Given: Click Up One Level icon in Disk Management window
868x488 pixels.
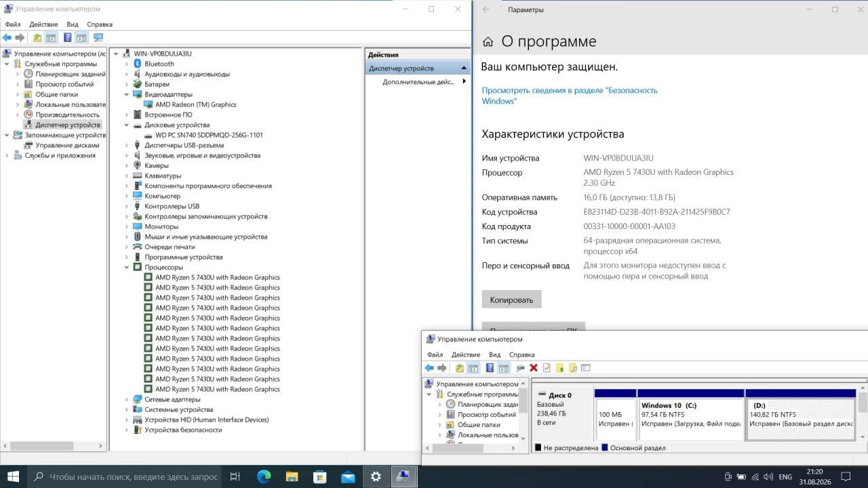Looking at the screenshot, I should pos(459,368).
